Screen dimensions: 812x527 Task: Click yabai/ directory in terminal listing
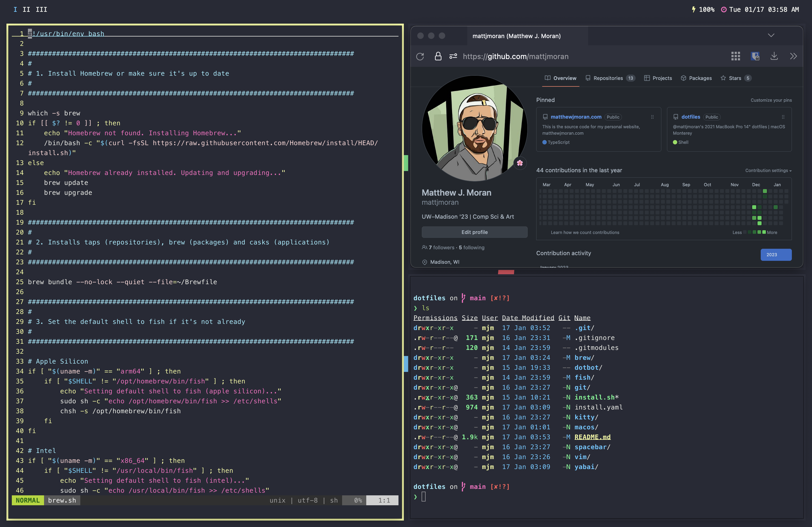[586, 467]
